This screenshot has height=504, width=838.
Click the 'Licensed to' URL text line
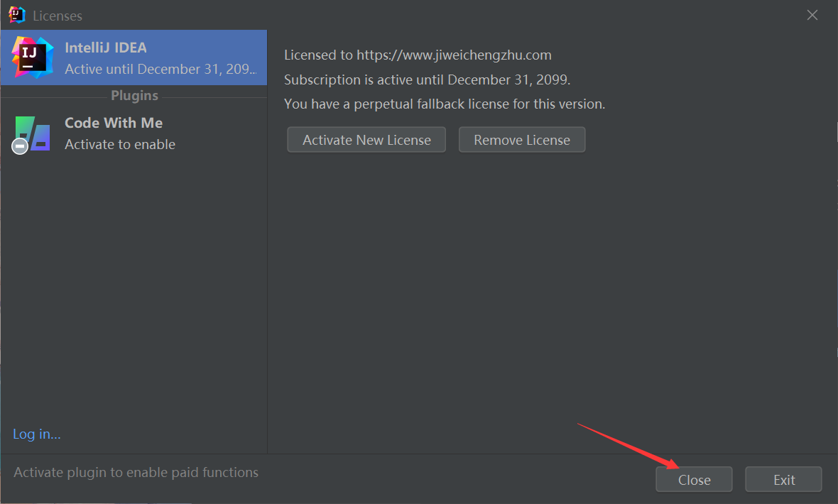point(418,55)
